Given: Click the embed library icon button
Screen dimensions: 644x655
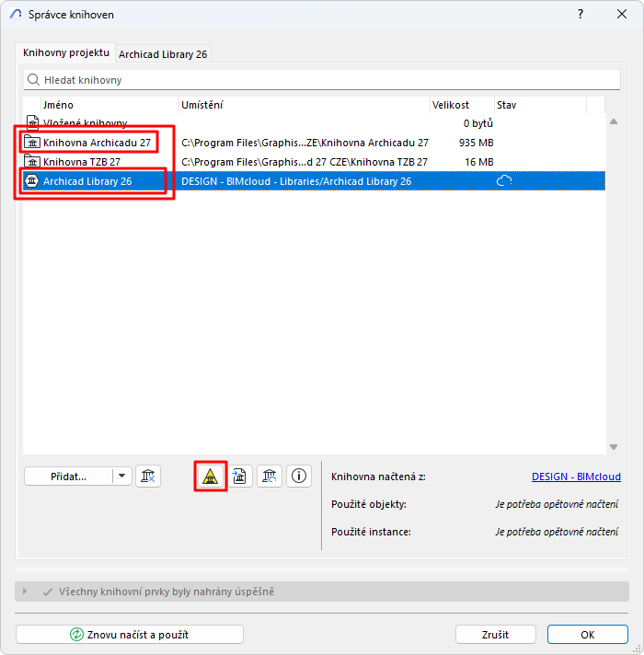Looking at the screenshot, I should (x=239, y=476).
